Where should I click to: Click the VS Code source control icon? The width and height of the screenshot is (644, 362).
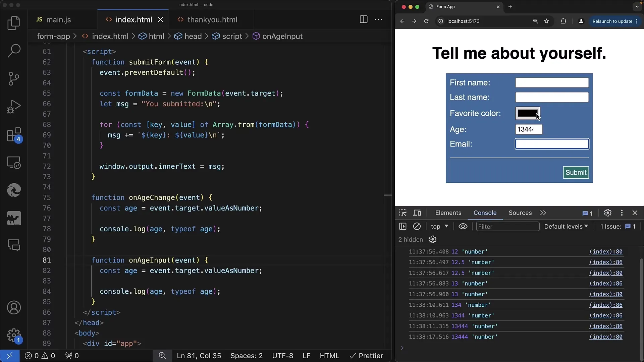coord(14,78)
